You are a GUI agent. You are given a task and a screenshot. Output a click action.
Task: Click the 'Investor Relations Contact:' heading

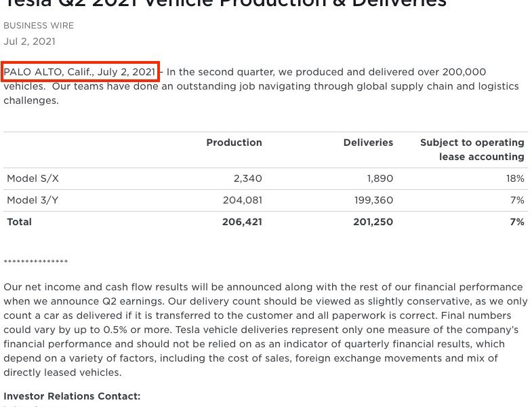[72, 396]
